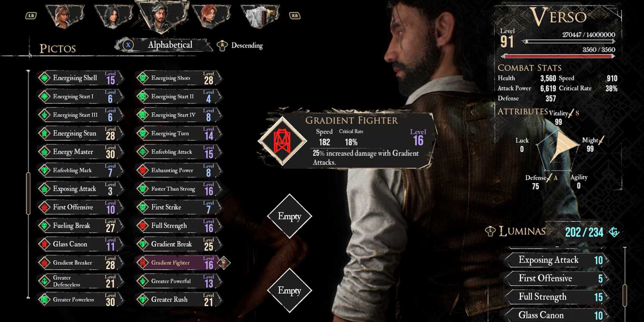The width and height of the screenshot is (644, 322).
Task: Select the red-haired character portrait
Action: pos(211,16)
